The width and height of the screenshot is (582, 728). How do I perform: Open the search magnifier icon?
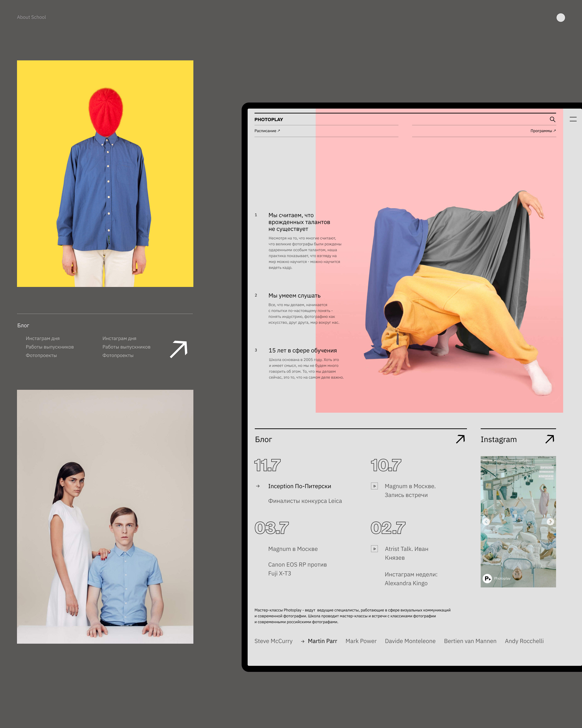(x=552, y=119)
